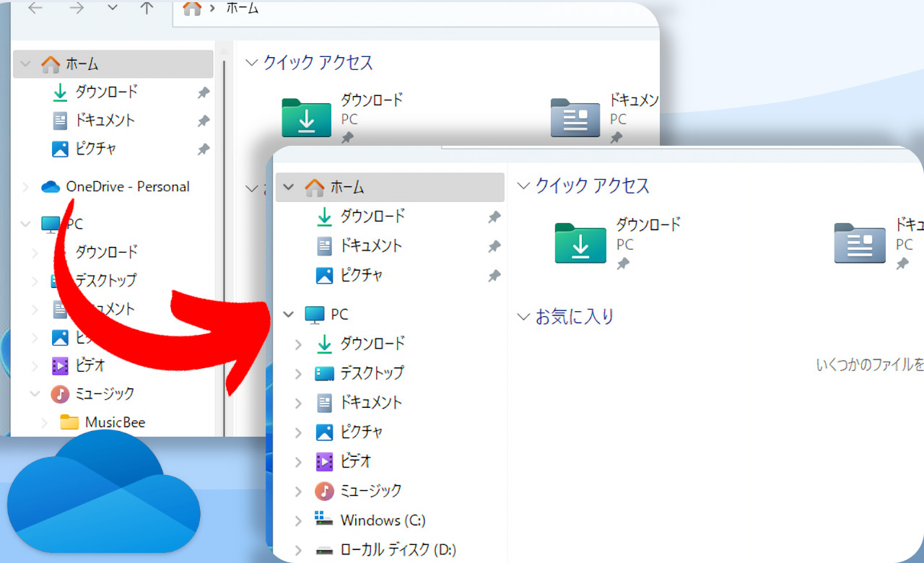Click pin icon beside ダウンロード in front window

pyautogui.click(x=494, y=217)
